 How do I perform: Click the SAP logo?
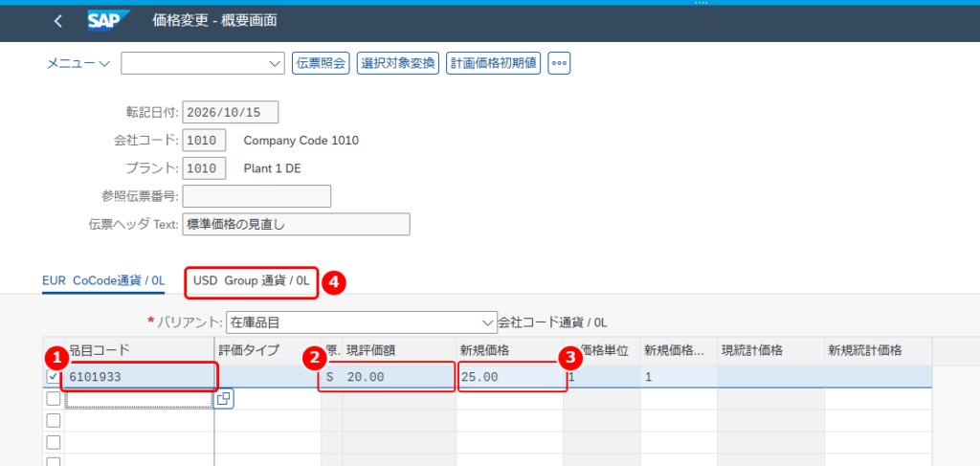click(108, 21)
